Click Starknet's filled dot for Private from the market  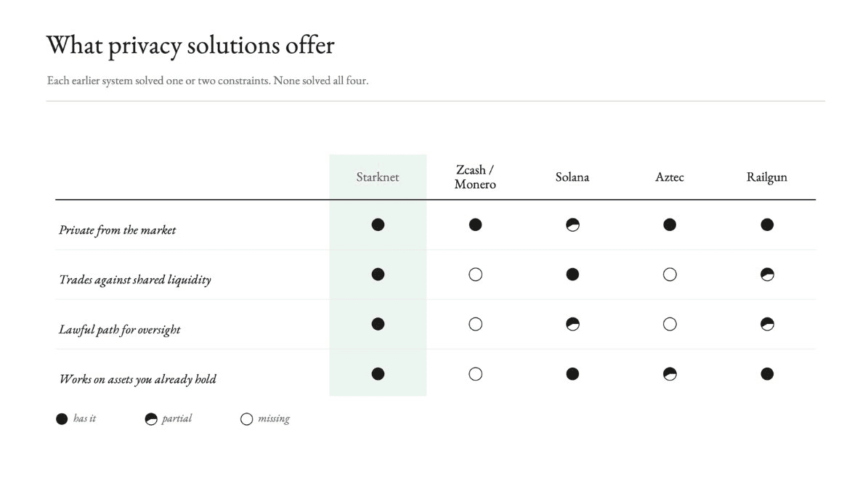pyautogui.click(x=378, y=225)
